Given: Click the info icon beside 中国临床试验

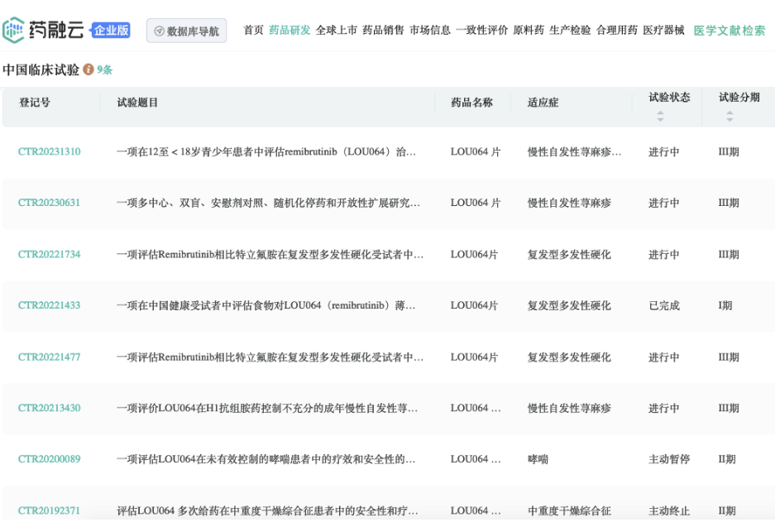Looking at the screenshot, I should point(89,70).
